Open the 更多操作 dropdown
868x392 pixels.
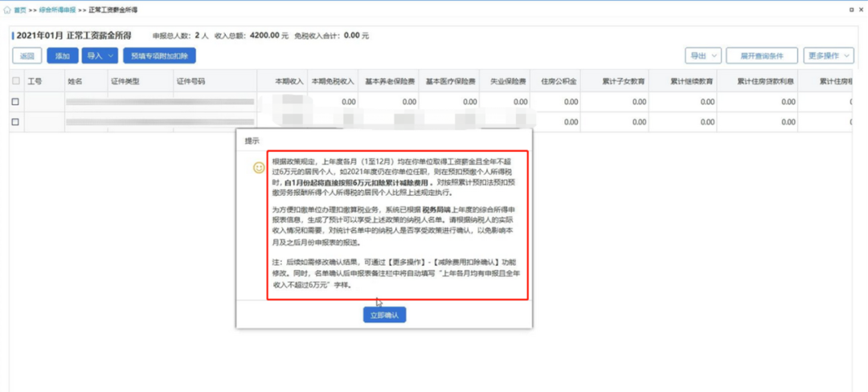829,56
